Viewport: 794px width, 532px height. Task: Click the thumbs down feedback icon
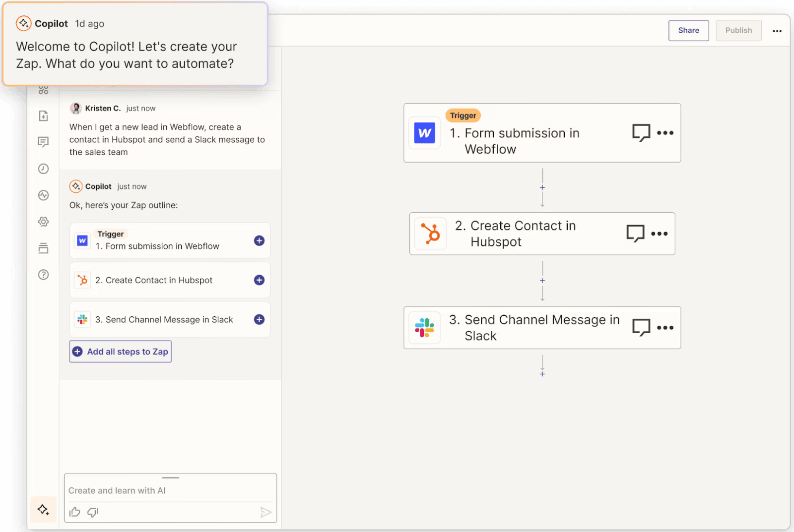coord(93,512)
